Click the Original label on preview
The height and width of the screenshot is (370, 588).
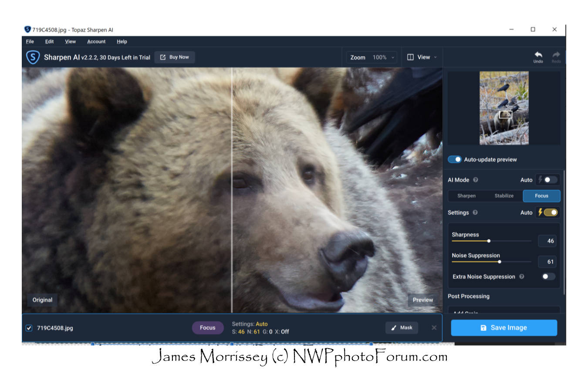pos(42,300)
